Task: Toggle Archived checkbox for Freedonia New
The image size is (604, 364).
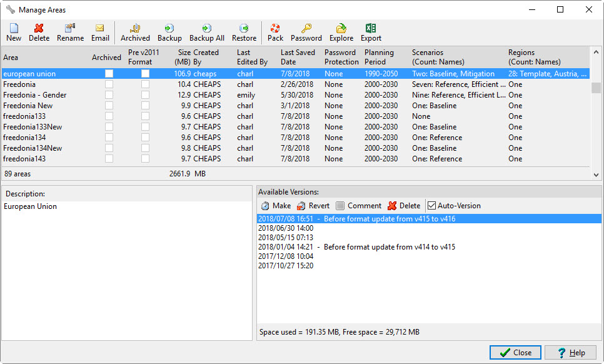Action: coord(109,106)
